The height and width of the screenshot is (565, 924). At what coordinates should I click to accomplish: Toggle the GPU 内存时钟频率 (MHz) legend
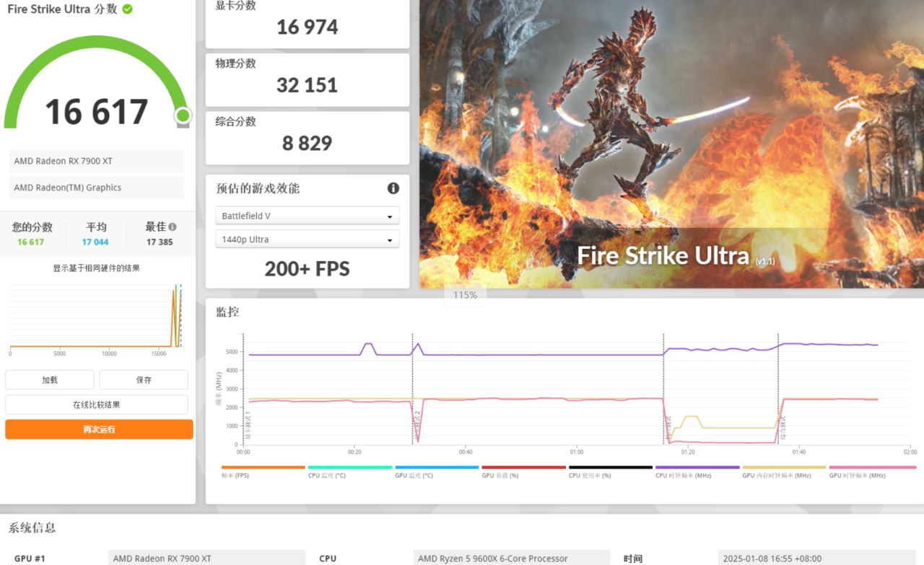[784, 472]
